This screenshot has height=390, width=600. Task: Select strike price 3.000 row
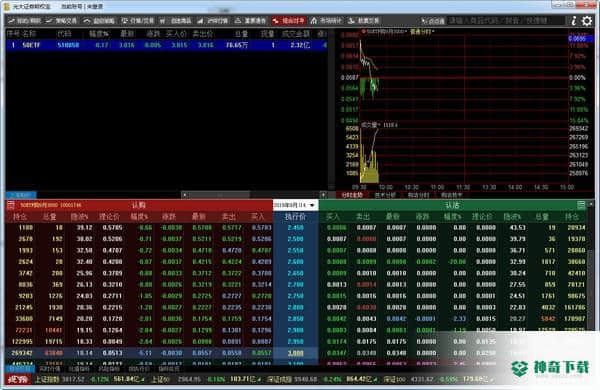point(295,353)
